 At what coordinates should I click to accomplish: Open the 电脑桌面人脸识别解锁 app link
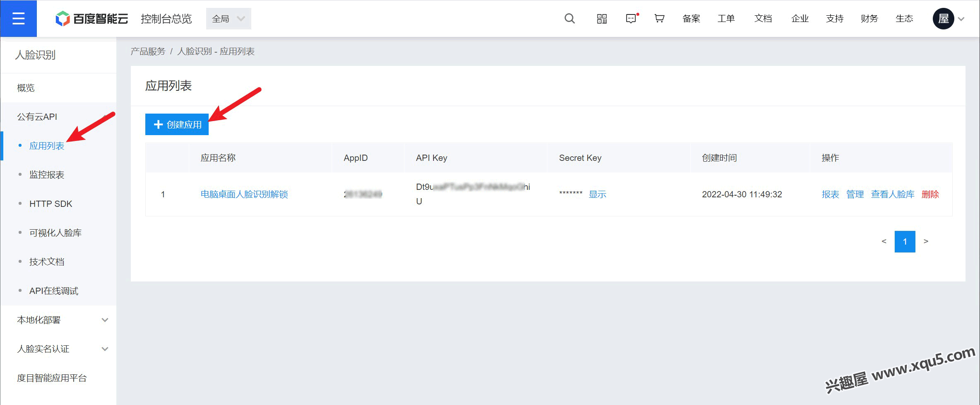pyautogui.click(x=244, y=194)
